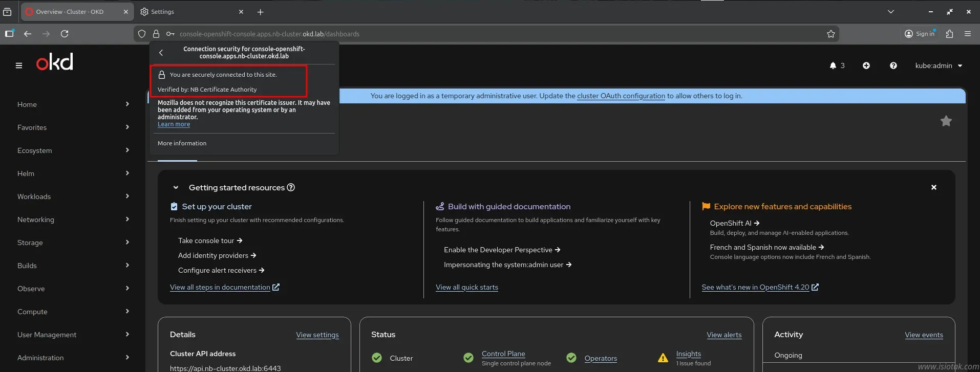Open the OKD hamburger navigation menu
Image resolution: width=980 pixels, height=372 pixels.
(x=19, y=65)
